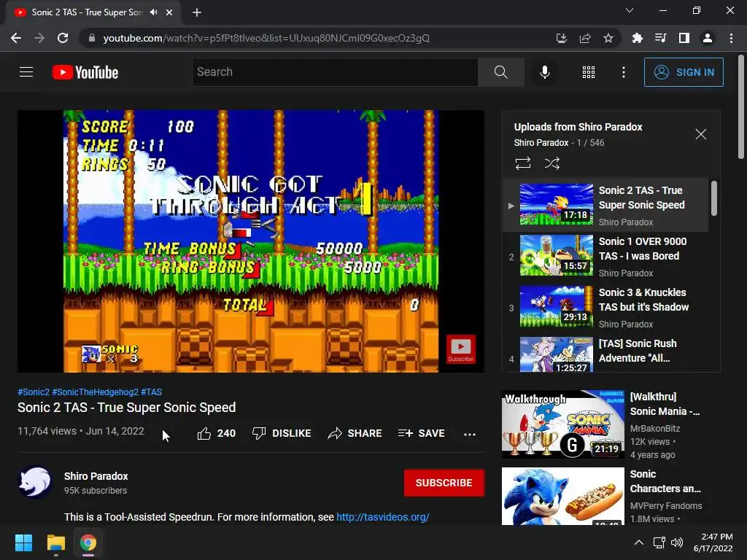Image resolution: width=747 pixels, height=560 pixels.
Task: Open MrBakonBitz channel name
Action: tap(654, 428)
